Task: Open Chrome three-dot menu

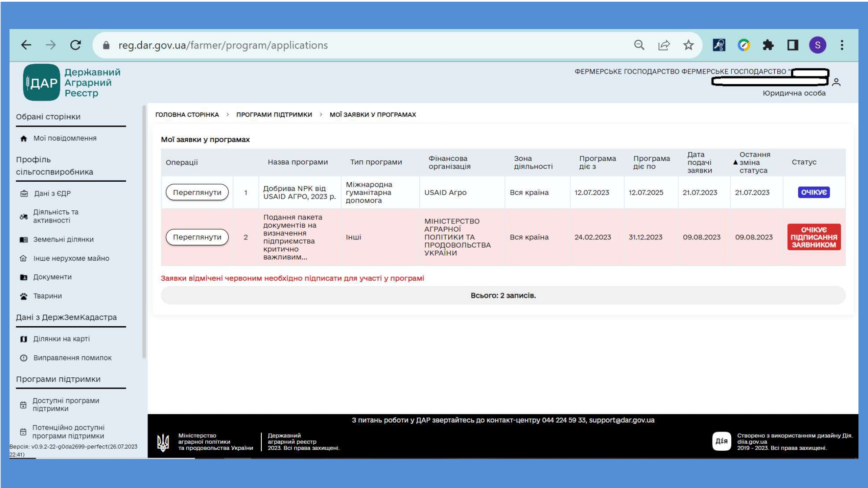Action: tap(842, 45)
